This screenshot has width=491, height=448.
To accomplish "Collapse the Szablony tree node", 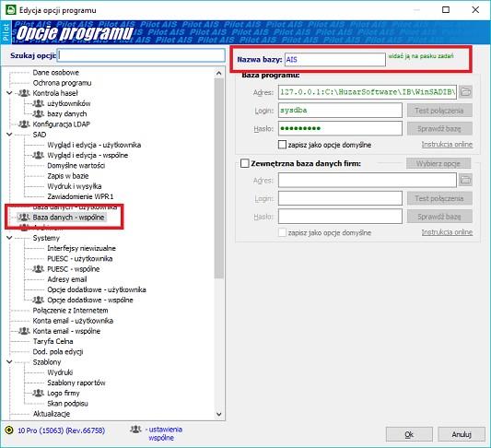I will 9,362.
